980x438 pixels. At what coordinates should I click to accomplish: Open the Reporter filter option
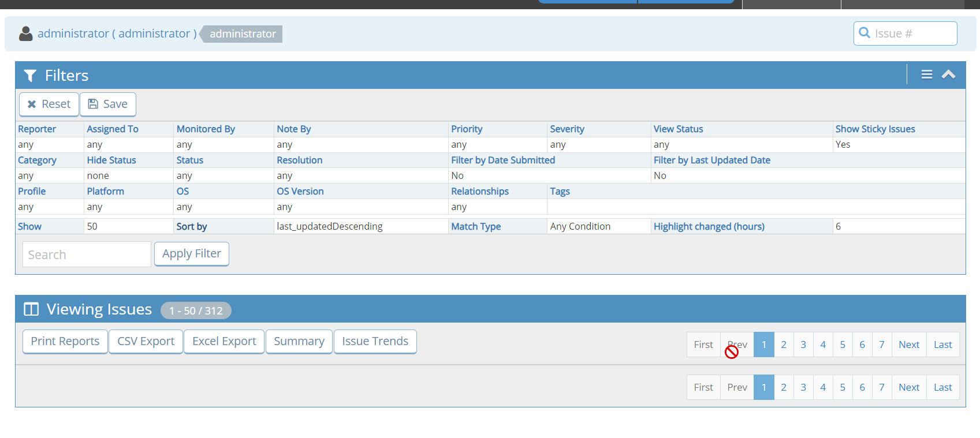coord(37,129)
